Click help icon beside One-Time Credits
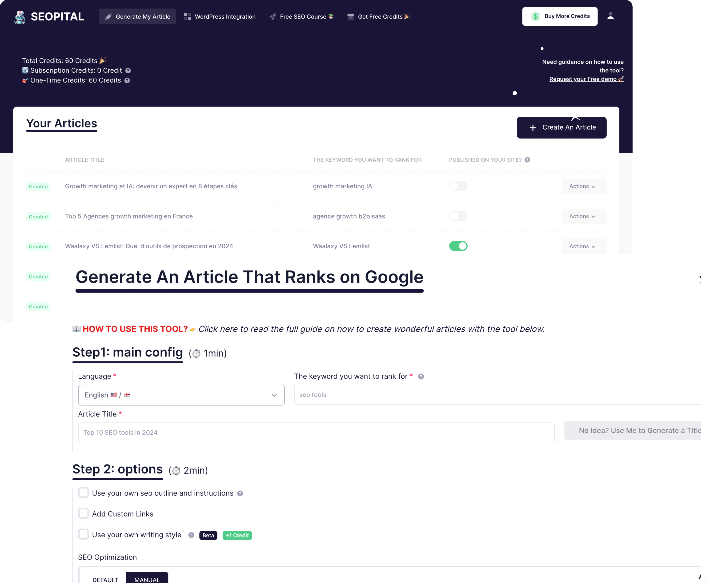The height and width of the screenshot is (588, 706). [x=127, y=81]
